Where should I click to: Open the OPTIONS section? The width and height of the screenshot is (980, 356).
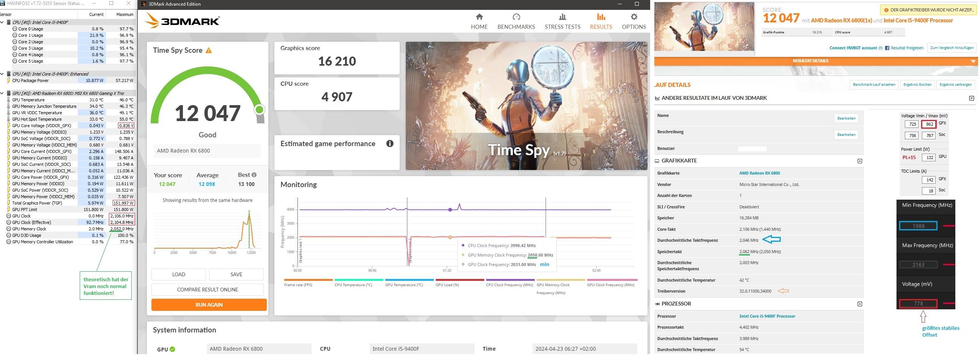(x=634, y=22)
